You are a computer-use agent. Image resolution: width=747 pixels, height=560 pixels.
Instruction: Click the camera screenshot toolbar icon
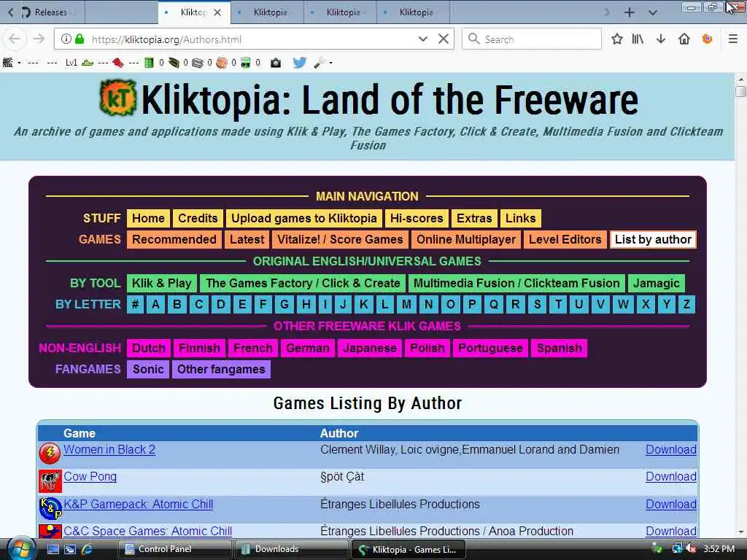tap(276, 63)
